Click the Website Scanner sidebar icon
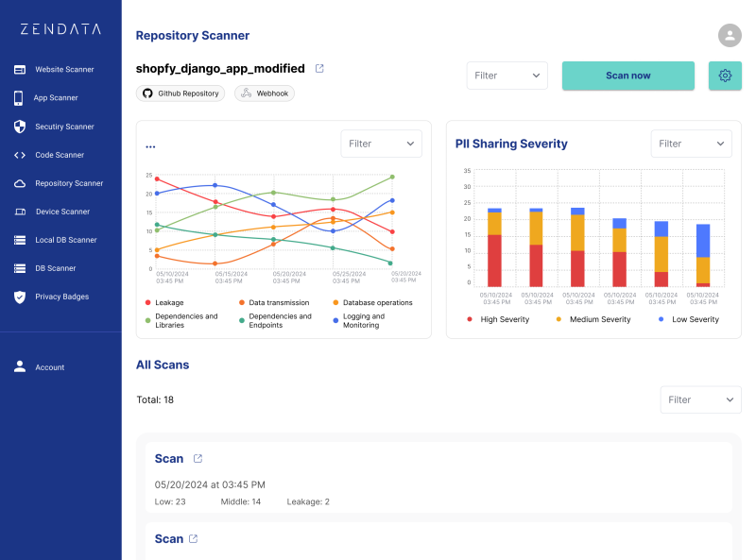The height and width of the screenshot is (560, 756). [x=20, y=69]
